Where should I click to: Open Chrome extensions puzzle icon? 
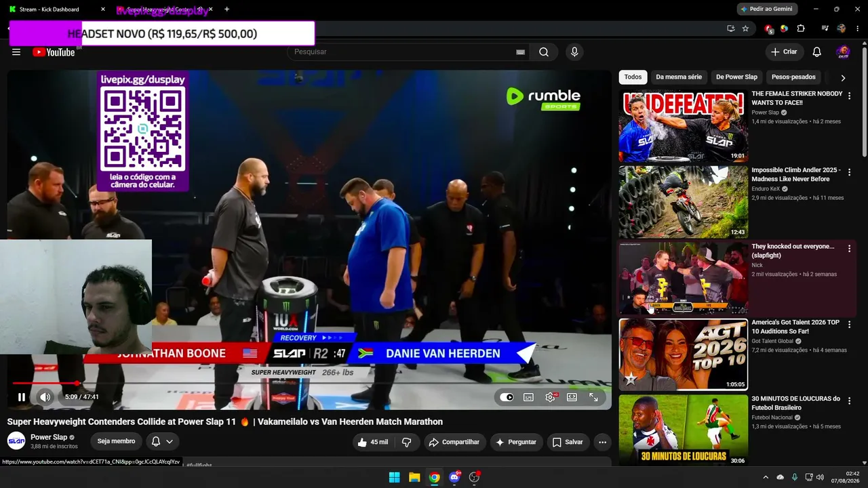801,28
